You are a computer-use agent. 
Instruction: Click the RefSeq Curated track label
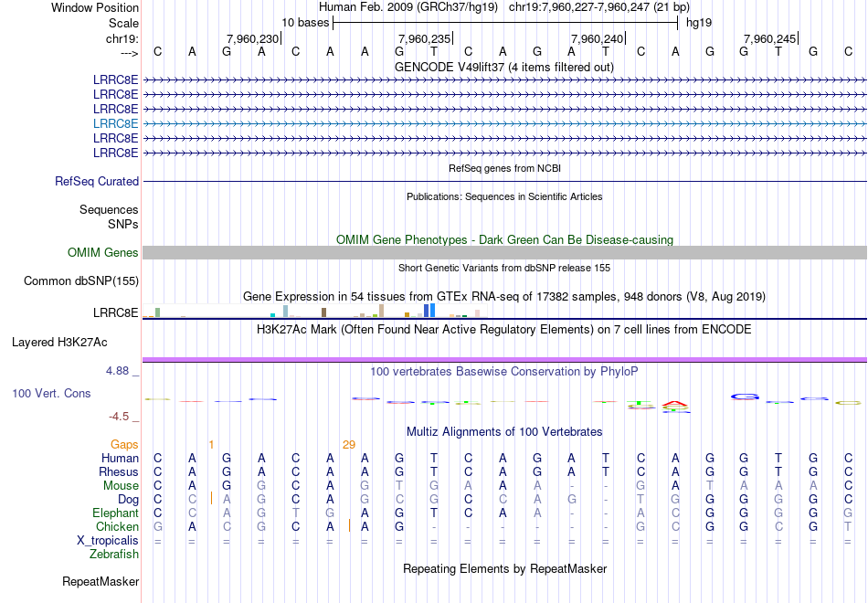(96, 181)
